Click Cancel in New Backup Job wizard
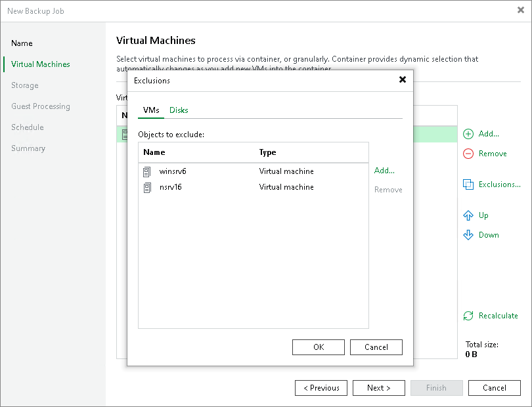 [x=495, y=388]
